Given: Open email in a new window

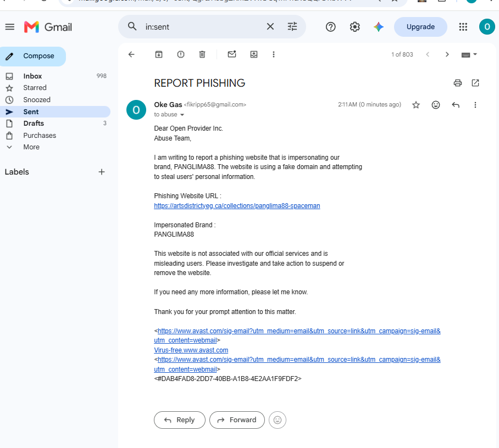Looking at the screenshot, I should click(x=475, y=83).
